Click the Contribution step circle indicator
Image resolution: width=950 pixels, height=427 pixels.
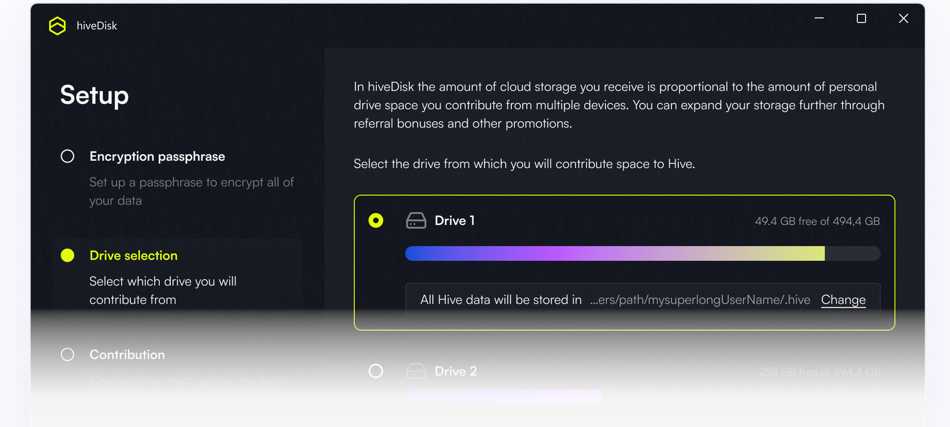pyautogui.click(x=67, y=354)
